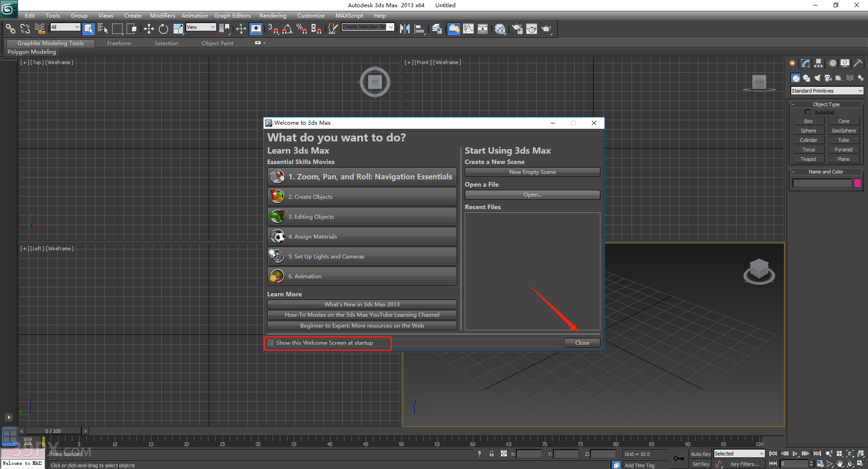The width and height of the screenshot is (868, 469).
Task: Toggle the Selection Lock padlock icon
Action: [491, 454]
